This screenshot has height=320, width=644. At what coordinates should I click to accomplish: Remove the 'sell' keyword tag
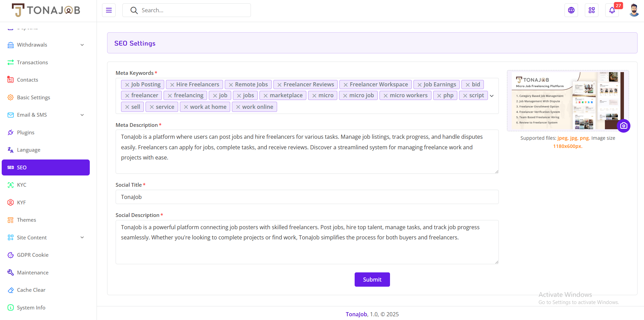(x=127, y=107)
